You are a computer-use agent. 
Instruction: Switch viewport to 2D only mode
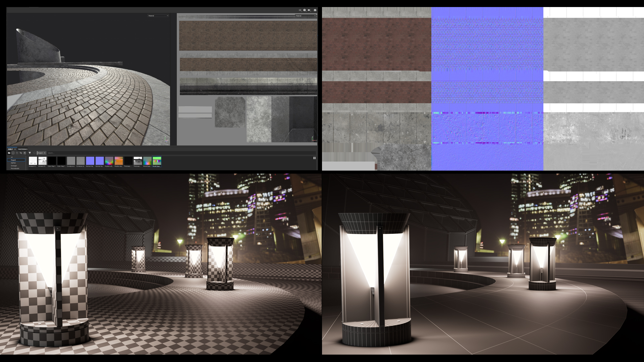309,10
